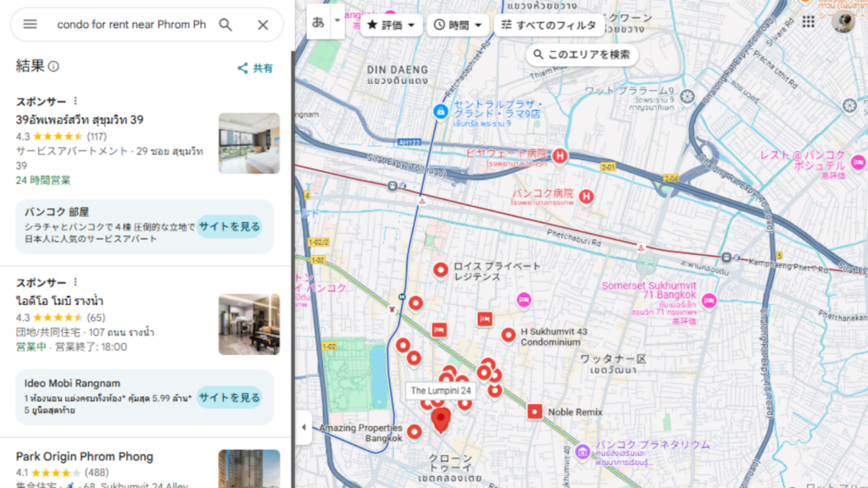Open the Park Origin Phrom Phong result

coord(84,457)
